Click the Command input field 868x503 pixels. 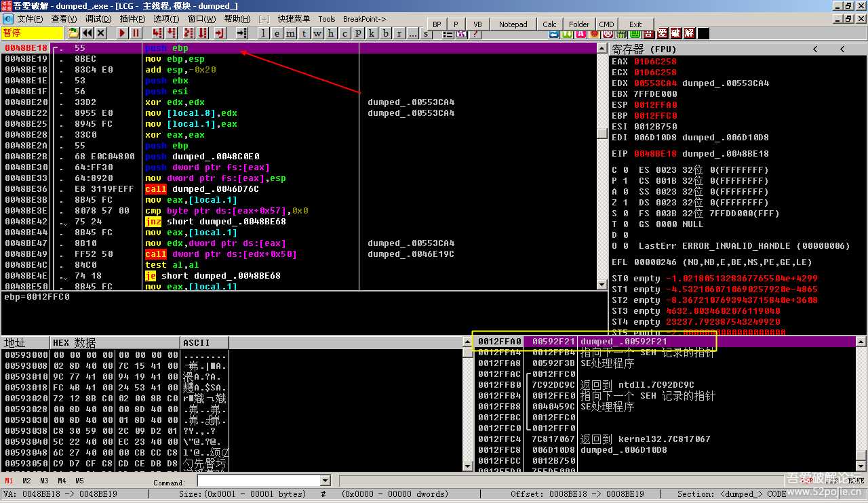click(258, 481)
